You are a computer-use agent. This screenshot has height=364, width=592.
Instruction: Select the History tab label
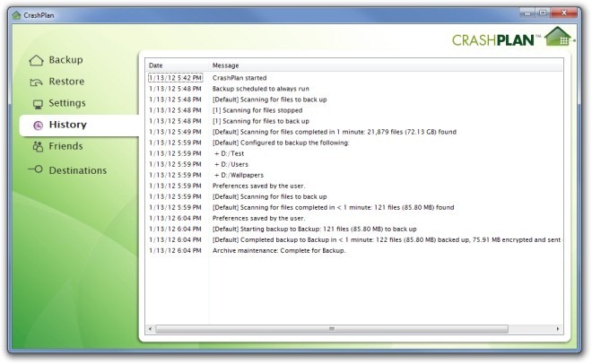pyautogui.click(x=68, y=125)
